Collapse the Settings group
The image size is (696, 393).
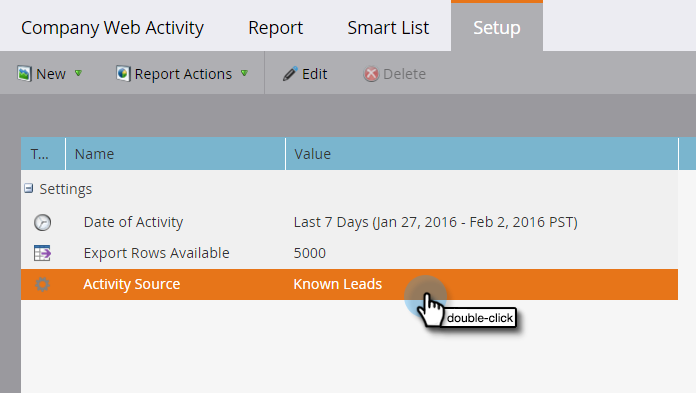point(28,189)
